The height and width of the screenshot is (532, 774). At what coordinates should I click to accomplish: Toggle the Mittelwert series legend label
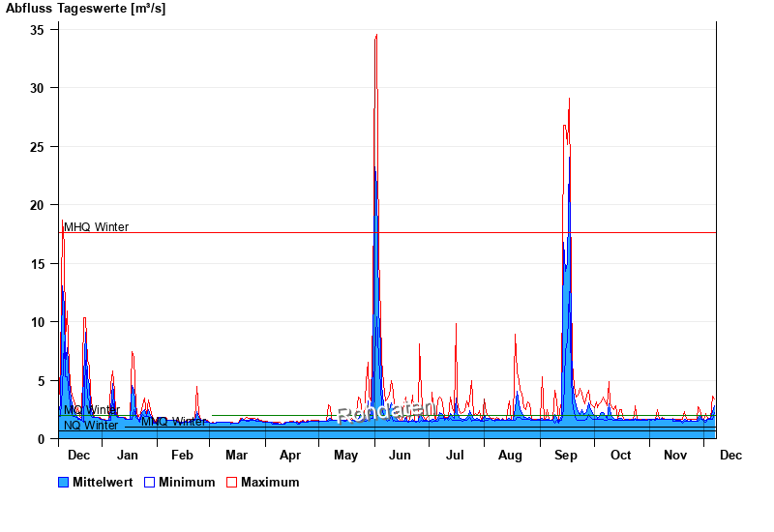103,483
